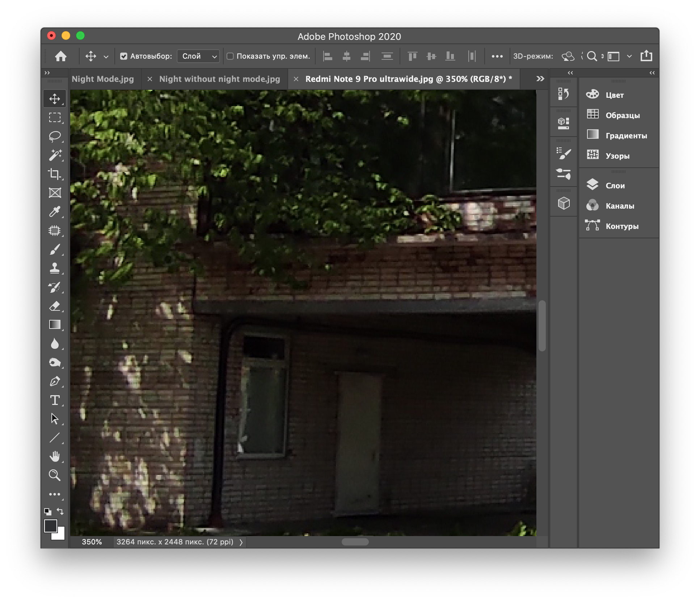Viewport: 700px width, 602px height.
Task: Swap foreground and background colors
Action: [x=60, y=511]
